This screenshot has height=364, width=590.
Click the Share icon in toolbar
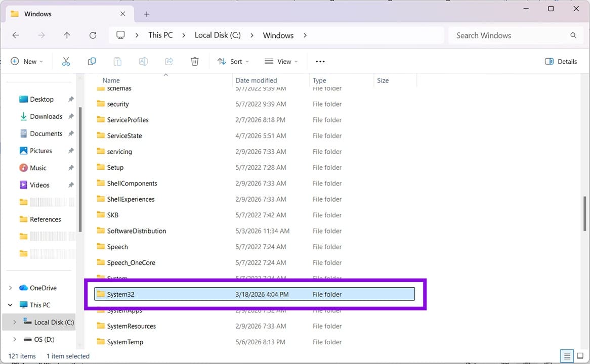pyautogui.click(x=169, y=61)
